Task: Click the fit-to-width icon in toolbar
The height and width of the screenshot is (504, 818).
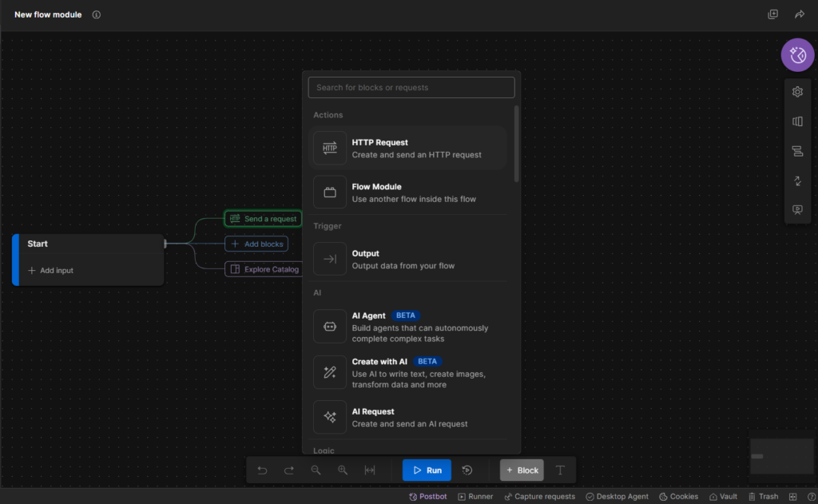Action: click(x=370, y=470)
